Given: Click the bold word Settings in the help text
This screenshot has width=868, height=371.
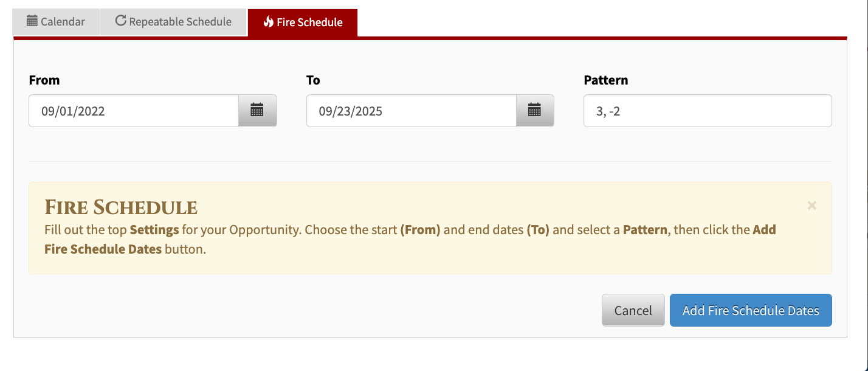Looking at the screenshot, I should (x=154, y=231).
